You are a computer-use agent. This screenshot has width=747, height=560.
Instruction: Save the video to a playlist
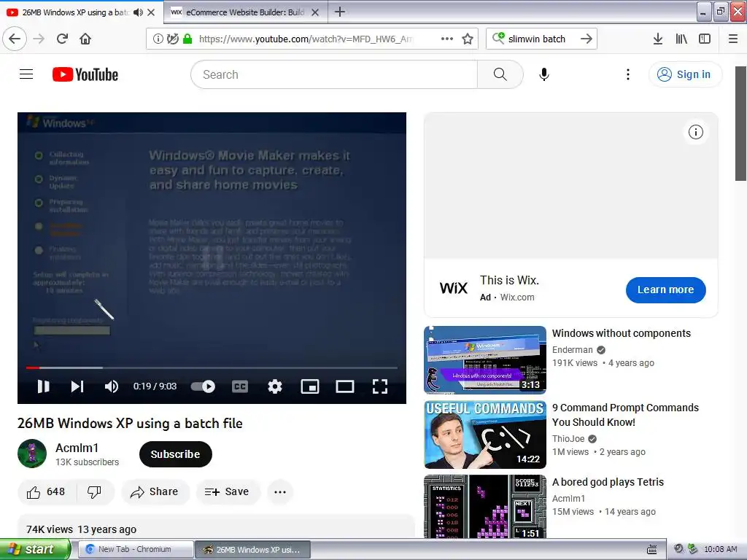coord(228,492)
